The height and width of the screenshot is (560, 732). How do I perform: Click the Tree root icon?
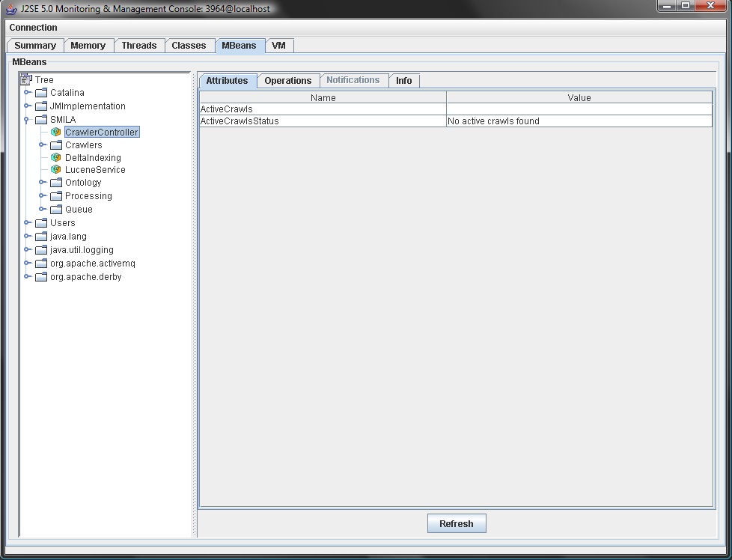[26, 79]
